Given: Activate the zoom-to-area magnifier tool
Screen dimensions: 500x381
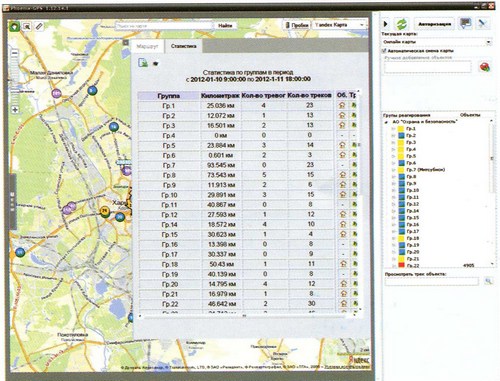Looking at the screenshot, I should coord(27,26).
